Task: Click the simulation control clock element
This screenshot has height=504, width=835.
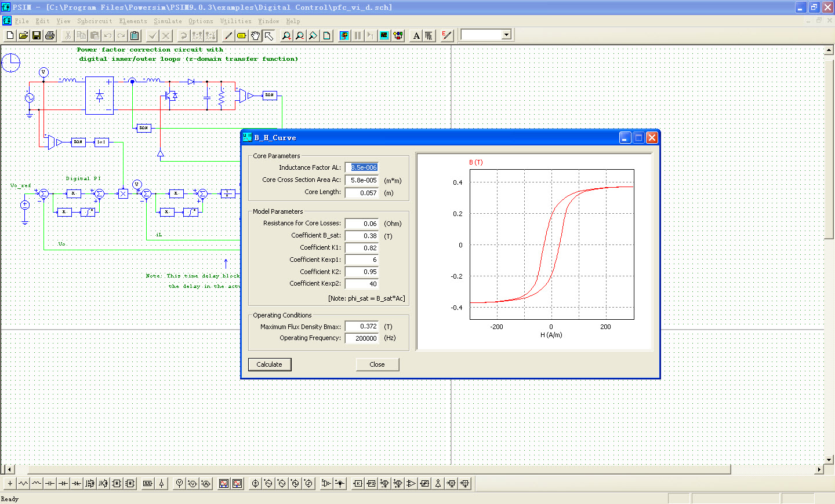Action: [10, 63]
